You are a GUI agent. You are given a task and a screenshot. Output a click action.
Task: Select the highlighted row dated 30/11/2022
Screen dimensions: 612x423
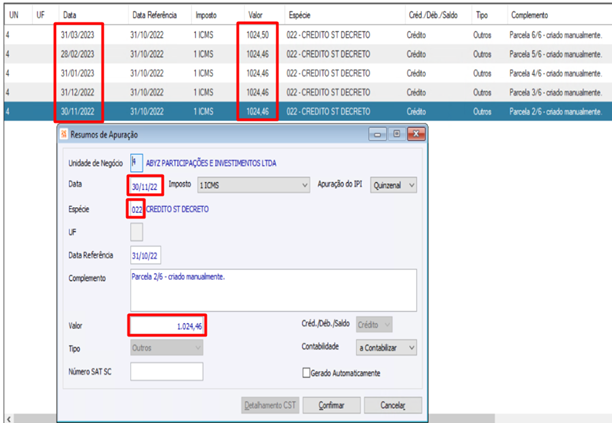coord(308,111)
